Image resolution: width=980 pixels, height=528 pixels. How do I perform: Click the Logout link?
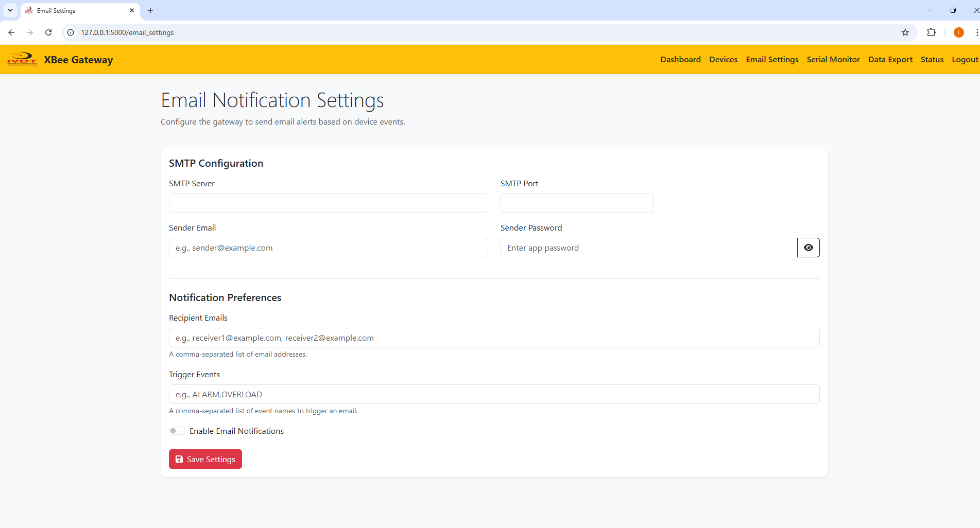coord(965,60)
